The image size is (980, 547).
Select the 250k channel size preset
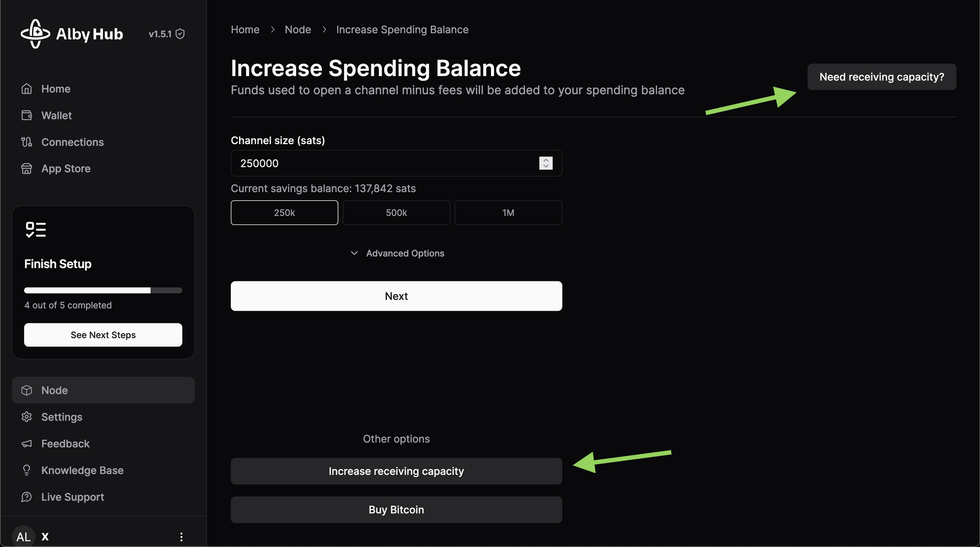(284, 213)
